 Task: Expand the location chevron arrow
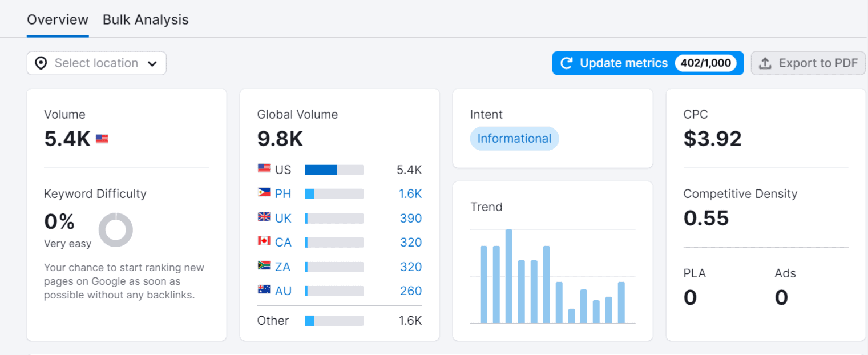pos(152,64)
